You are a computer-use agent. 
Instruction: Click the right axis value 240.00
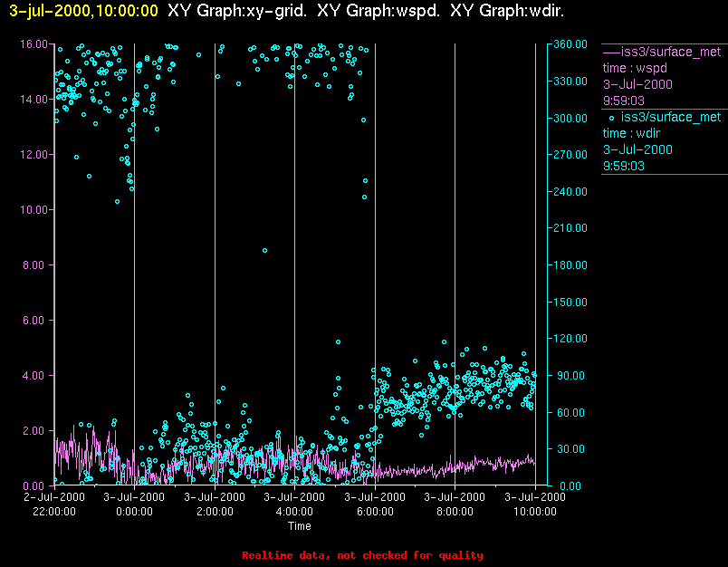(570, 191)
